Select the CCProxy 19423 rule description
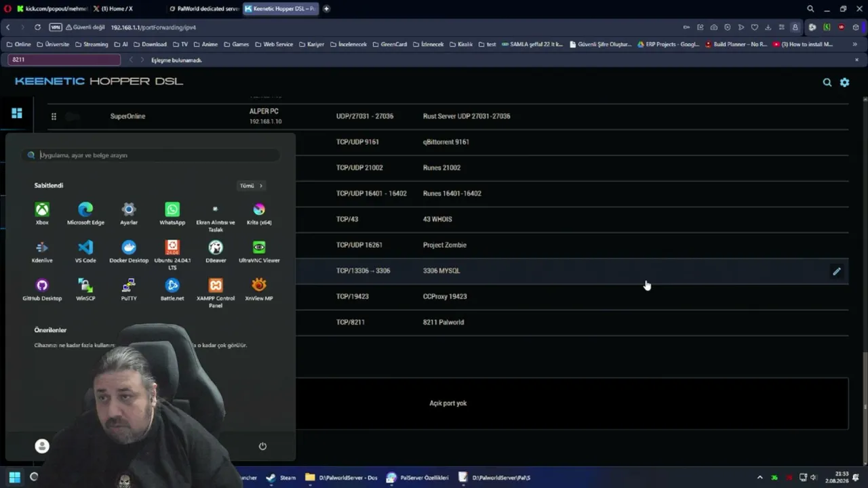 coord(445,297)
